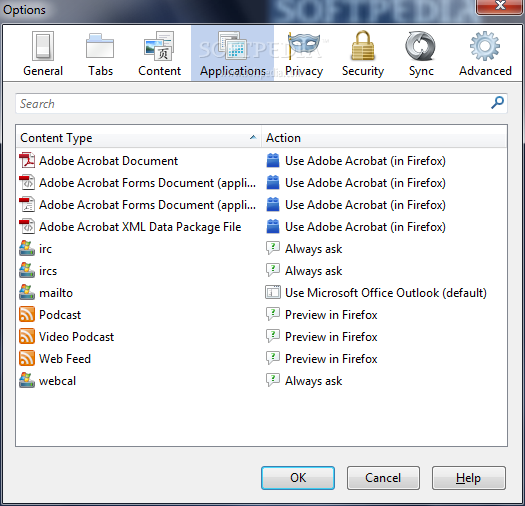
Task: Click the mailto protocol icon
Action: point(27,292)
